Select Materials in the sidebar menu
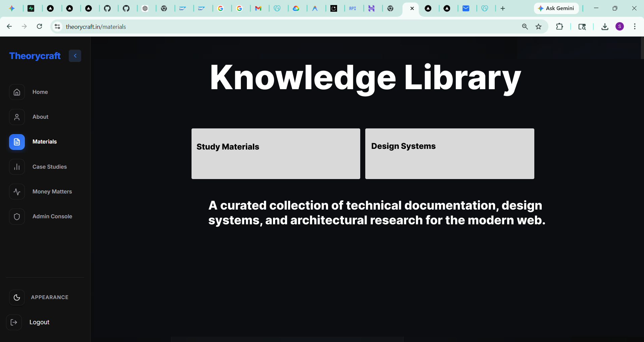Screen dimensions: 644x342 tap(44, 142)
